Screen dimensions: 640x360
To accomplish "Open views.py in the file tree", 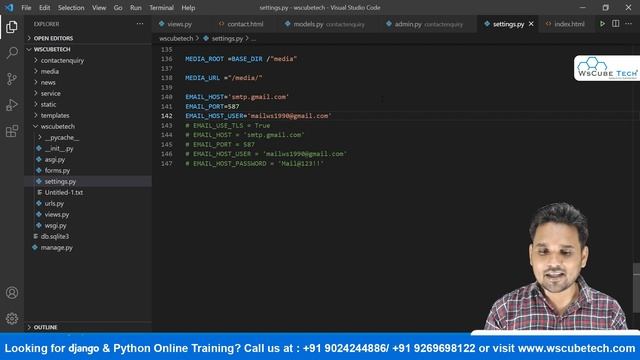I will pos(88,214).
